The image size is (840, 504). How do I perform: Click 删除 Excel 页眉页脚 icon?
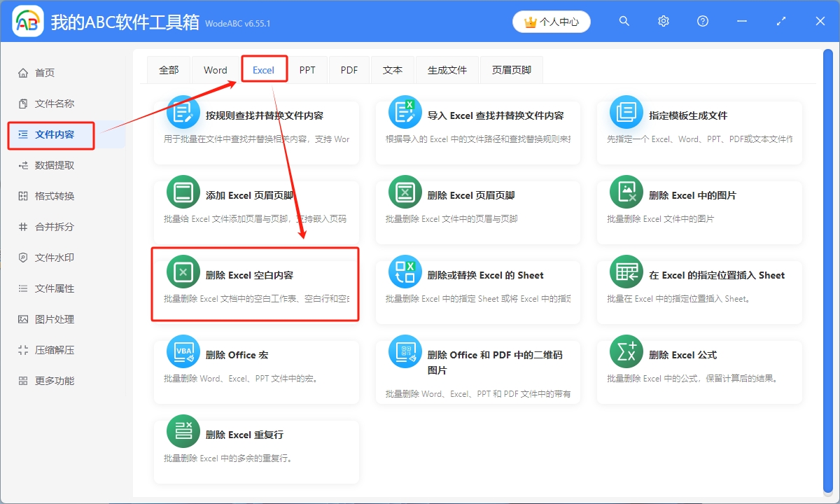(x=405, y=192)
